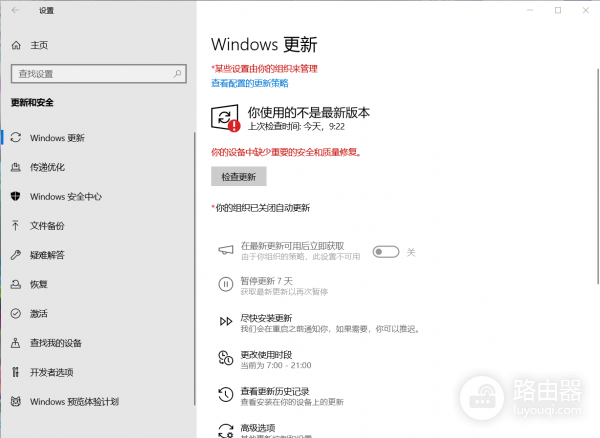Click the upload arrow icon for 文件备份

[x=15, y=225]
